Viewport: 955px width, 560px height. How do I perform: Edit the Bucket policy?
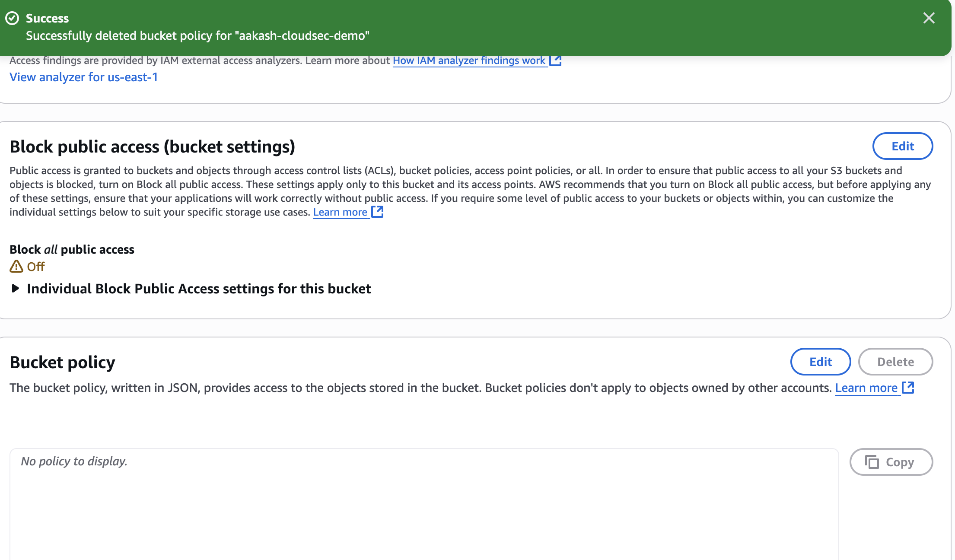(x=821, y=362)
